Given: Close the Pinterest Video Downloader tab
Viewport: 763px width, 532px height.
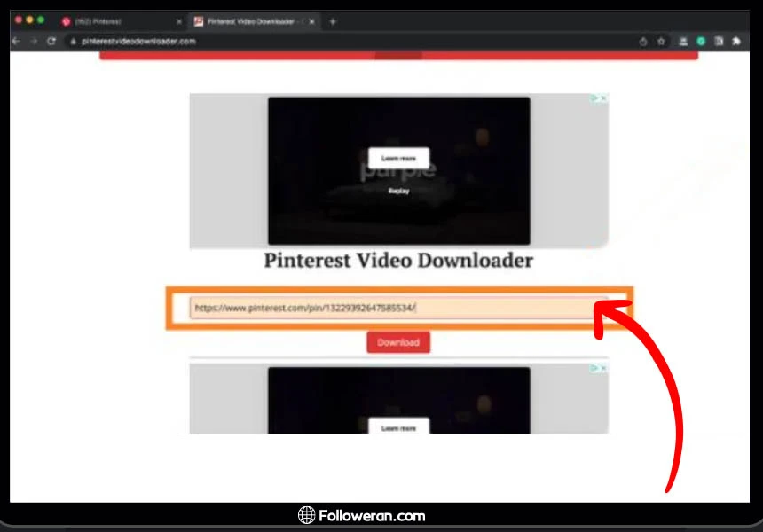Looking at the screenshot, I should coord(311,21).
